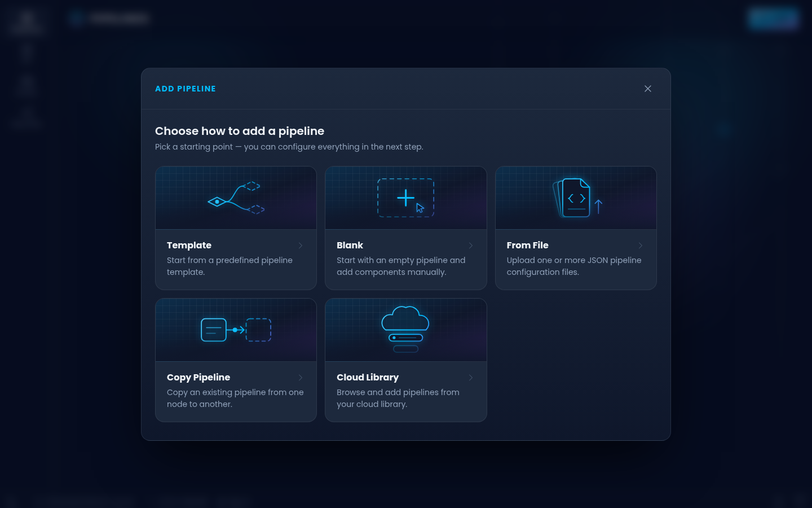Click the From File upload illustration
Viewport: 812px width, 508px height.
[577, 198]
